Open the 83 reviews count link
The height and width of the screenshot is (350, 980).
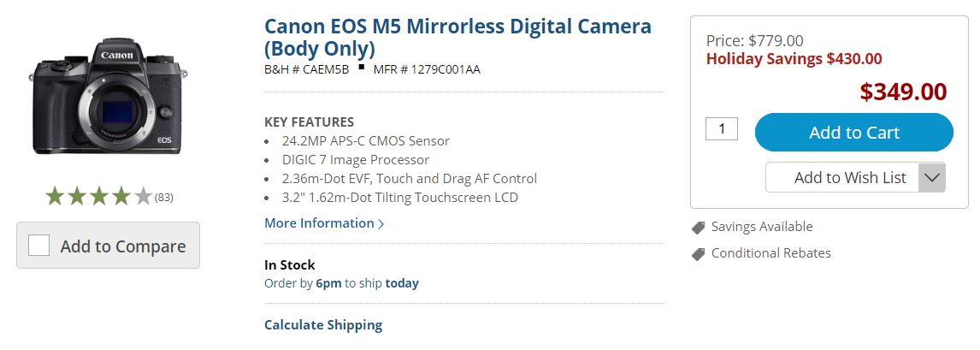(164, 198)
